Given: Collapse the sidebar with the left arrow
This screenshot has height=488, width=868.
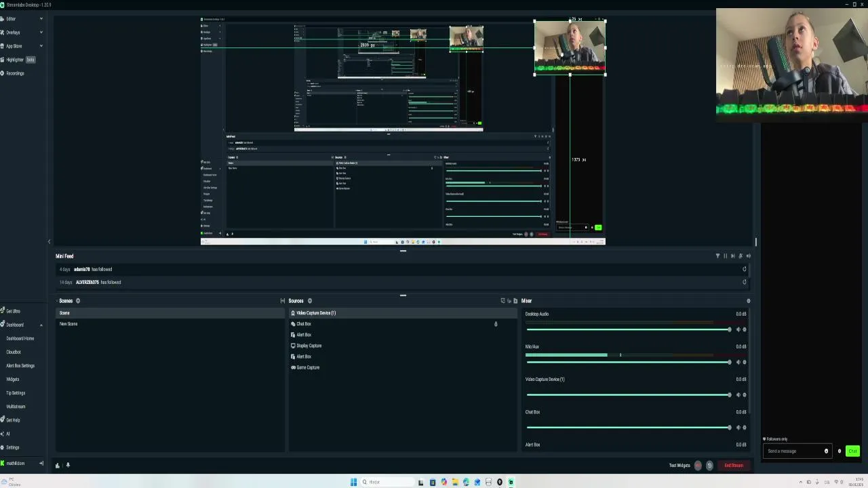Looking at the screenshot, I should (x=49, y=242).
